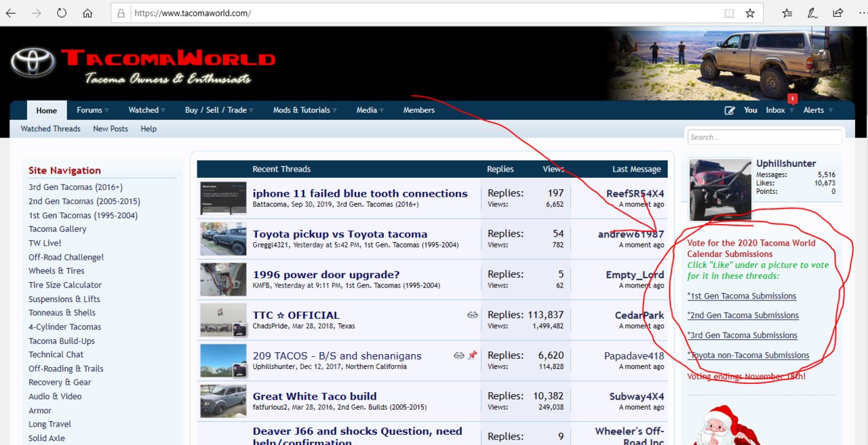The width and height of the screenshot is (868, 445).
Task: Open the 1996 power door upgrade thumbnail
Action: click(223, 279)
